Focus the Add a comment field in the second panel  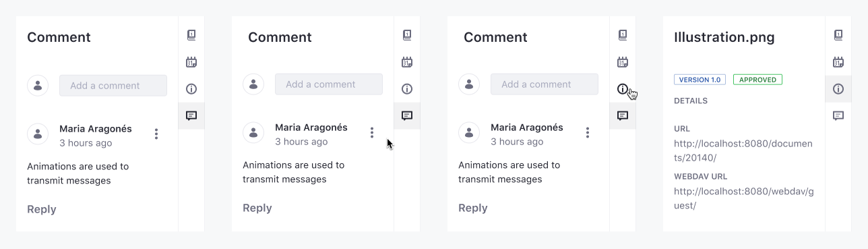coord(329,84)
